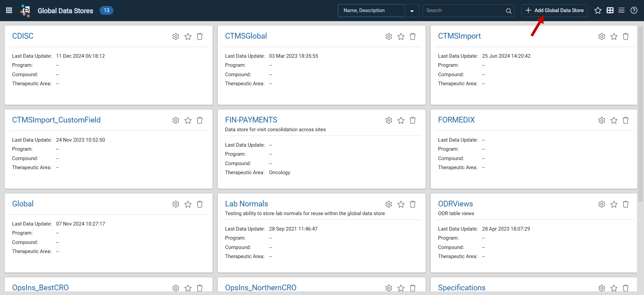Open OpsIns_BestCRO data store

pos(40,288)
